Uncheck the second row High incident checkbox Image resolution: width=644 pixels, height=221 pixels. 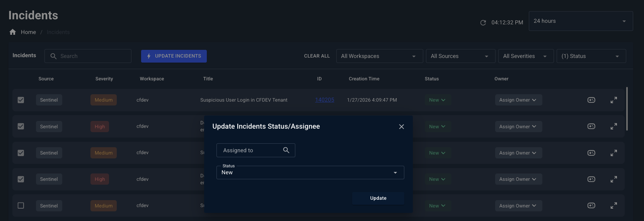(x=21, y=126)
